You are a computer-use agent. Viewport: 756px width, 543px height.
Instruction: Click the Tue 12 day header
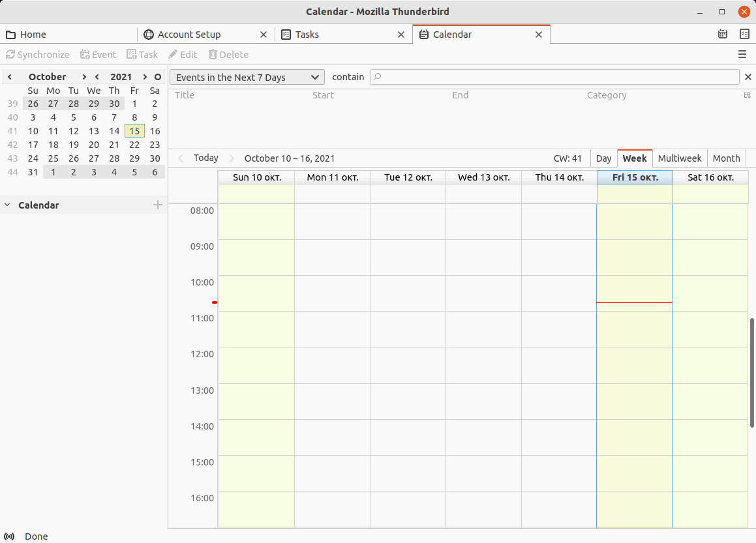point(408,177)
